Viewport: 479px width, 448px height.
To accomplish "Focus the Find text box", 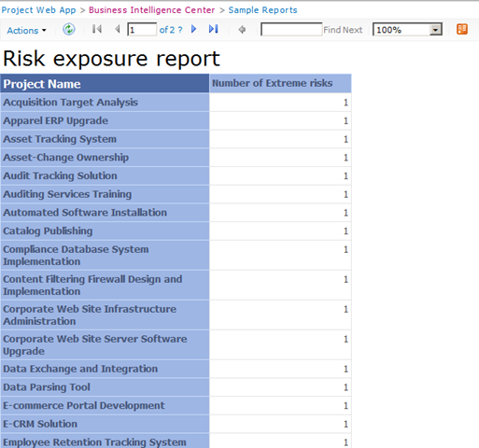I will tap(291, 30).
